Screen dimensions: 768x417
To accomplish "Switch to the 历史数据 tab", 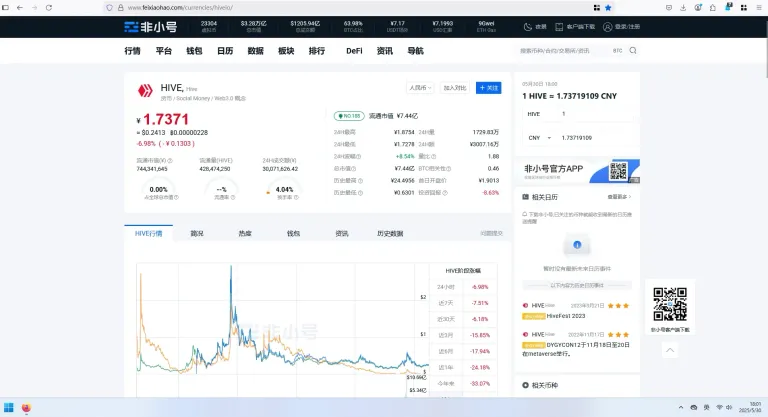I will pyautogui.click(x=390, y=234).
